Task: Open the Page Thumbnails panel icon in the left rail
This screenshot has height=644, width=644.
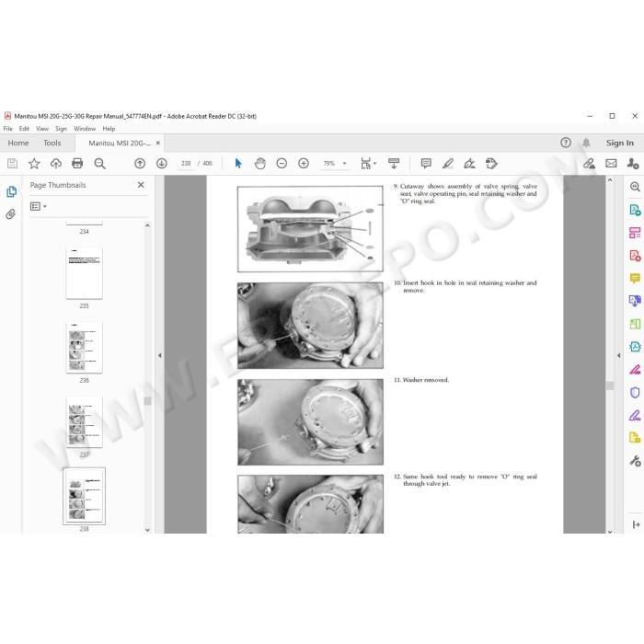Action: coord(11,191)
